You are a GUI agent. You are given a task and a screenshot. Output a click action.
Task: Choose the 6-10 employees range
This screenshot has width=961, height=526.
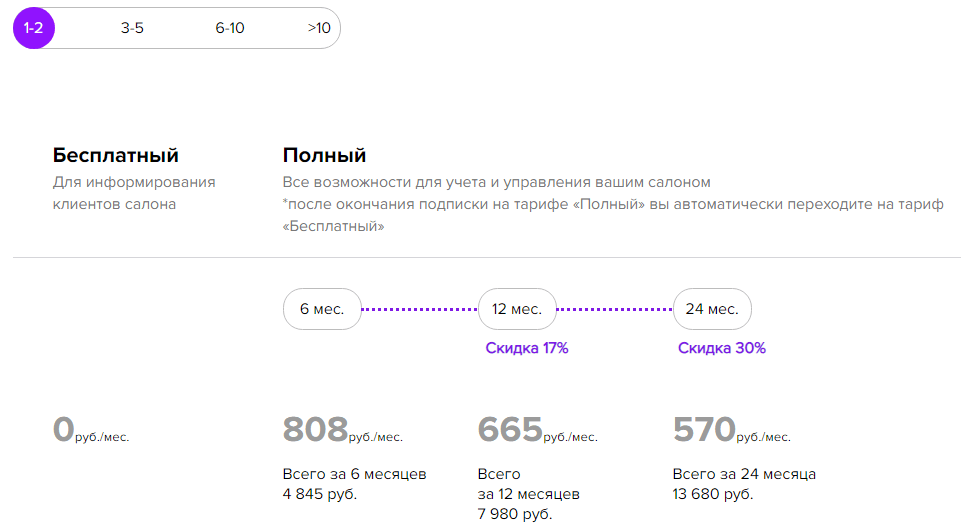[x=230, y=28]
